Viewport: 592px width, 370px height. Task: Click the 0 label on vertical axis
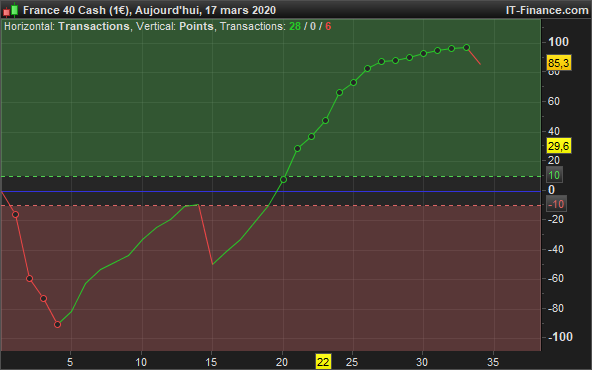pyautogui.click(x=551, y=190)
